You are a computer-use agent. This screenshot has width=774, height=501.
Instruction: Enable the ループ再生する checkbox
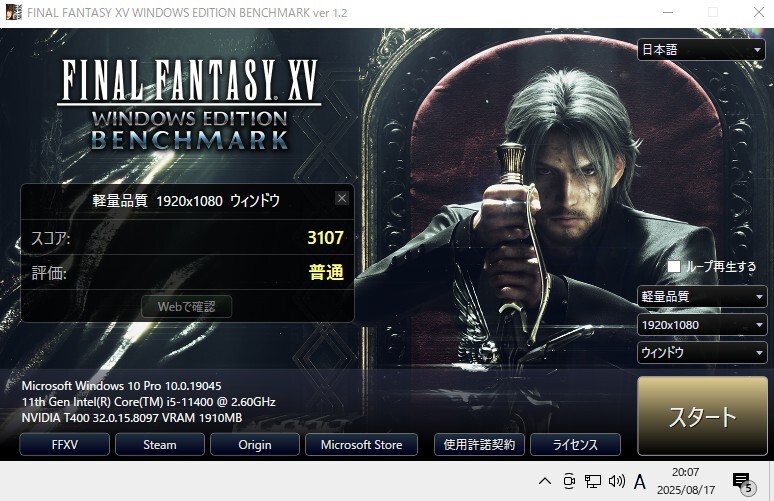[x=674, y=267]
